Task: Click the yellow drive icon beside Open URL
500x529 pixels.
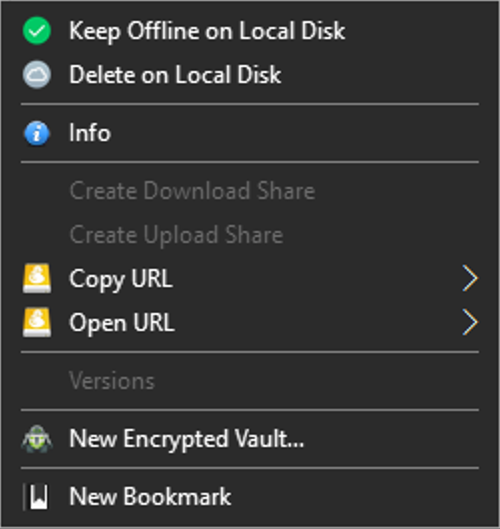Action: pyautogui.click(x=37, y=323)
